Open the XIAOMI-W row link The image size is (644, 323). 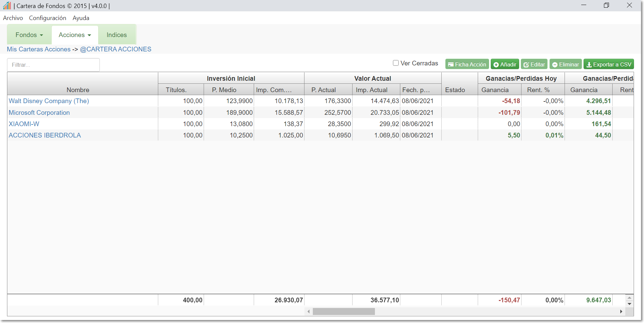coord(24,124)
